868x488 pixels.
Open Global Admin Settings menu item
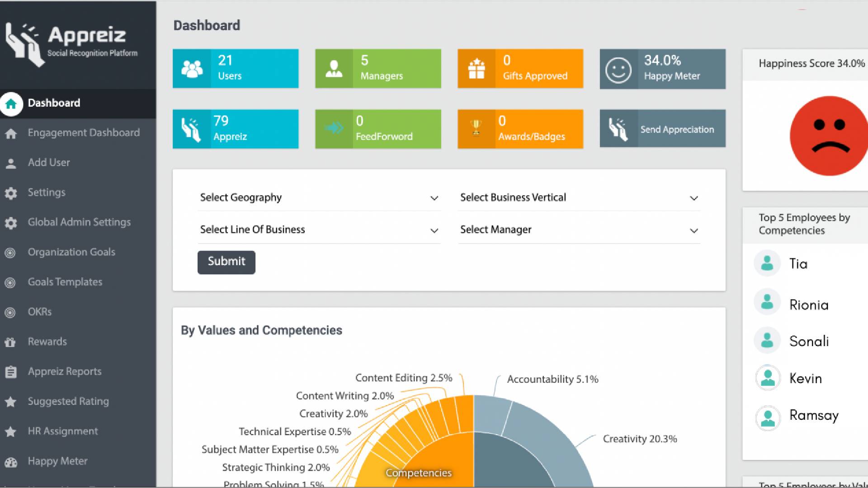point(78,223)
